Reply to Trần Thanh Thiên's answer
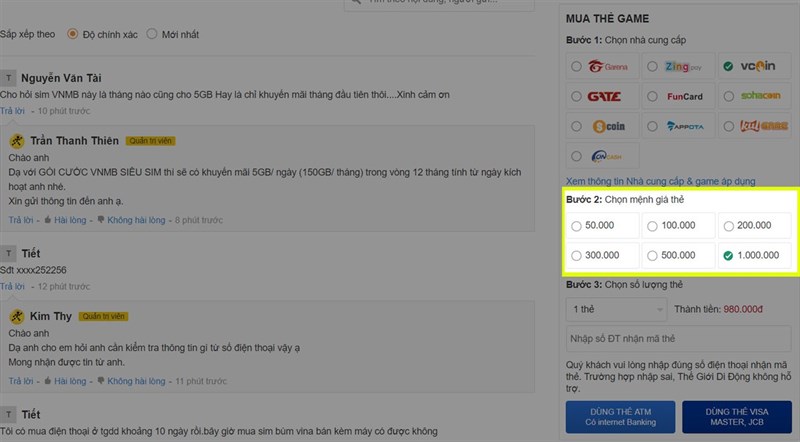This screenshot has width=800, height=442. pos(21,220)
